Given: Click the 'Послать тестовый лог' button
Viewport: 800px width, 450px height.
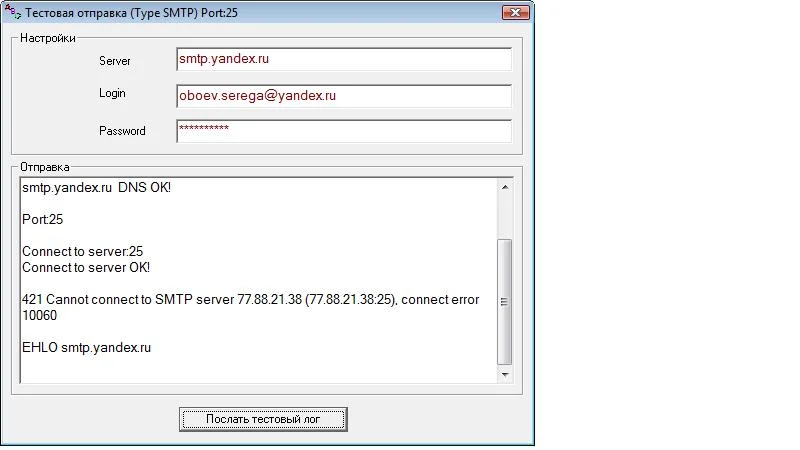Looking at the screenshot, I should (263, 419).
